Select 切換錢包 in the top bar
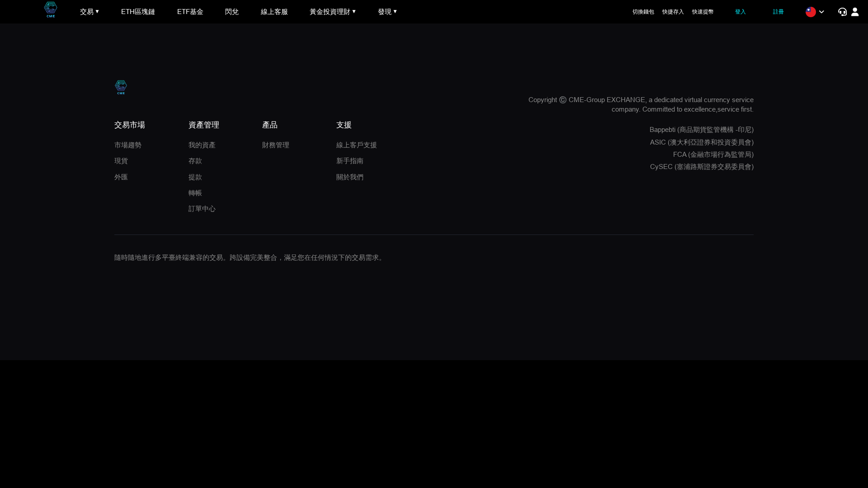This screenshot has width=868, height=488. coord(643,12)
